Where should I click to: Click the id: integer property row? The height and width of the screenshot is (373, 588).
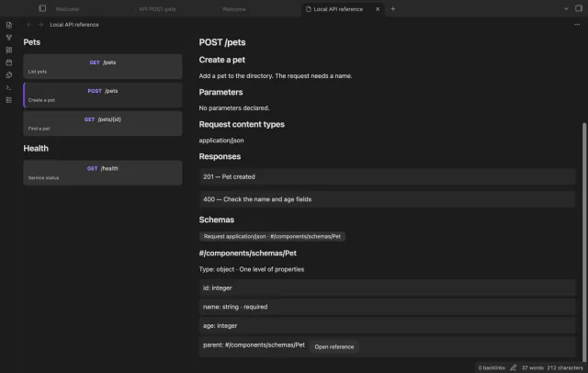[388, 288]
